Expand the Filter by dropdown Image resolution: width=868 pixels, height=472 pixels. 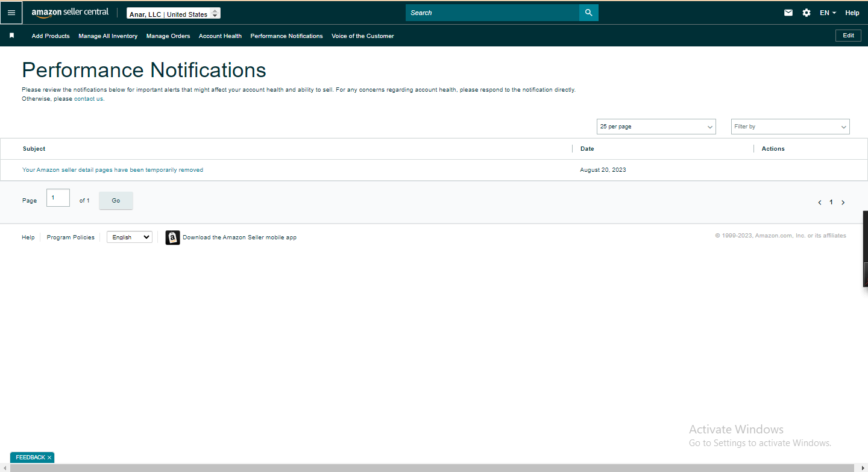(790, 127)
